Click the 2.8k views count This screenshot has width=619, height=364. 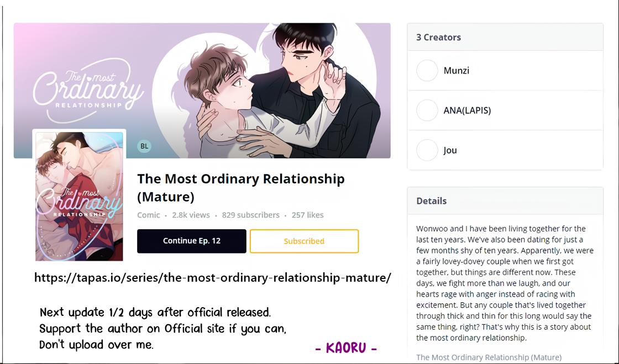coord(191,215)
